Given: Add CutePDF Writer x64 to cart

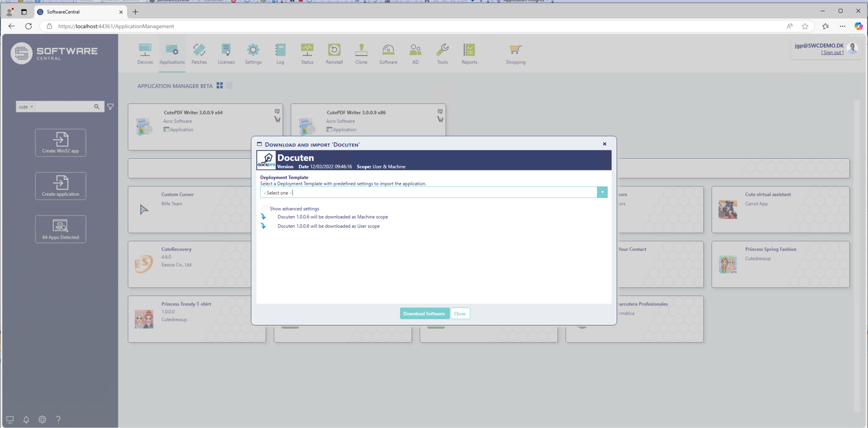Looking at the screenshot, I should tap(277, 119).
